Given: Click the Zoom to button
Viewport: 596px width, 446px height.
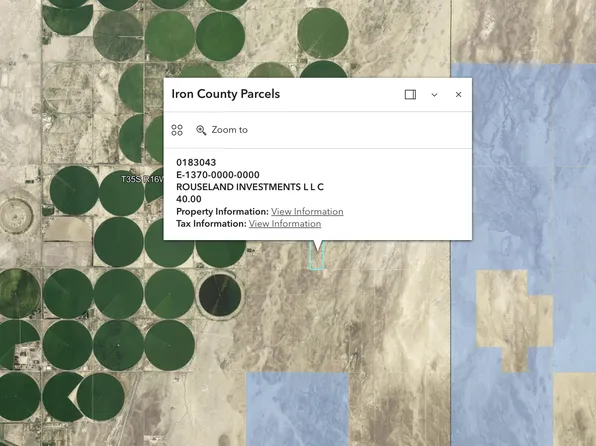Looking at the screenshot, I should point(222,130).
